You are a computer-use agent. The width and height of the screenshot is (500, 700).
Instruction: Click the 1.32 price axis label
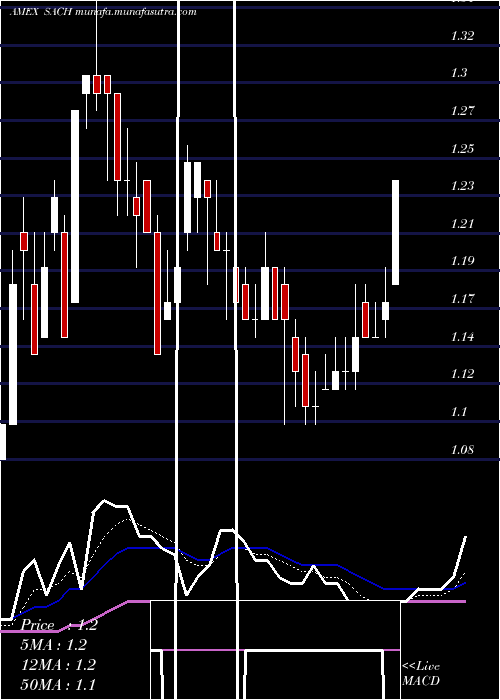pyautogui.click(x=462, y=36)
